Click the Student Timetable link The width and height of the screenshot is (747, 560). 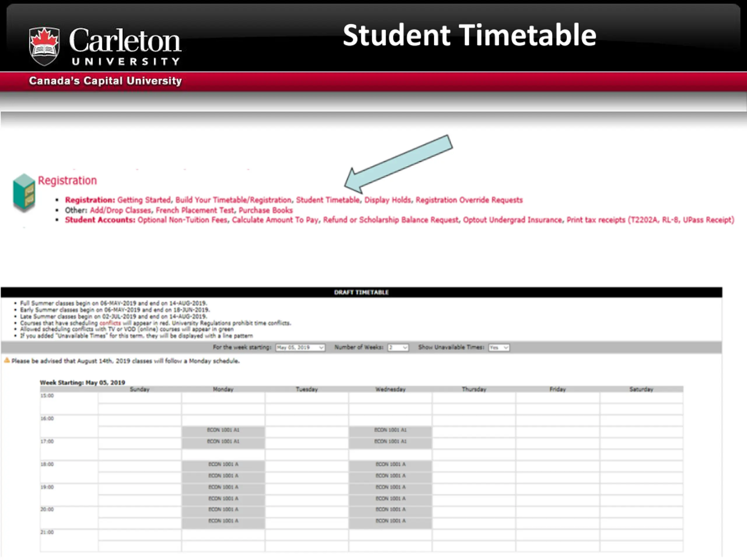click(328, 200)
